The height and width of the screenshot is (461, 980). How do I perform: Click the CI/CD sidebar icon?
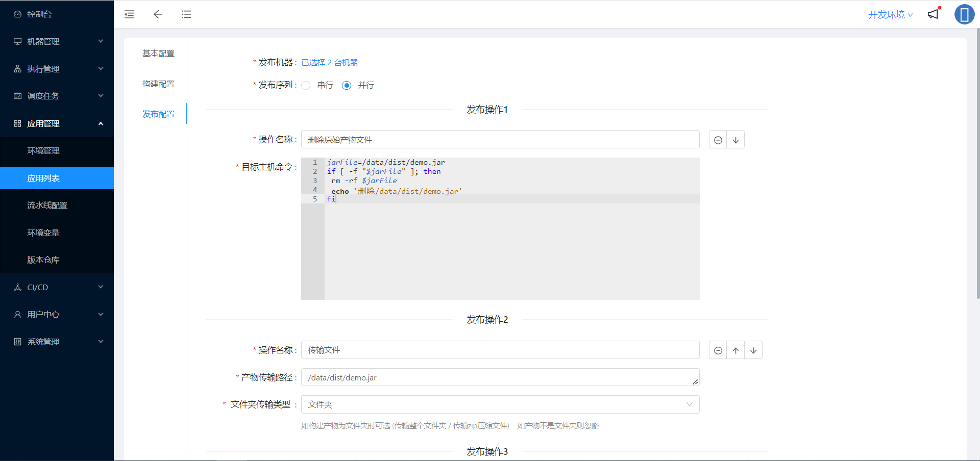coord(17,287)
